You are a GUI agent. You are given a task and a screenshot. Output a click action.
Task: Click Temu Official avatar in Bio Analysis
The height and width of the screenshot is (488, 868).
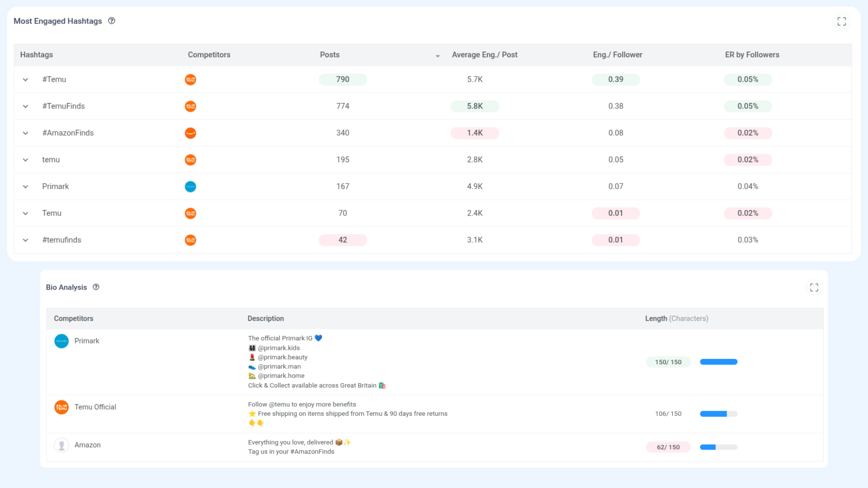61,407
